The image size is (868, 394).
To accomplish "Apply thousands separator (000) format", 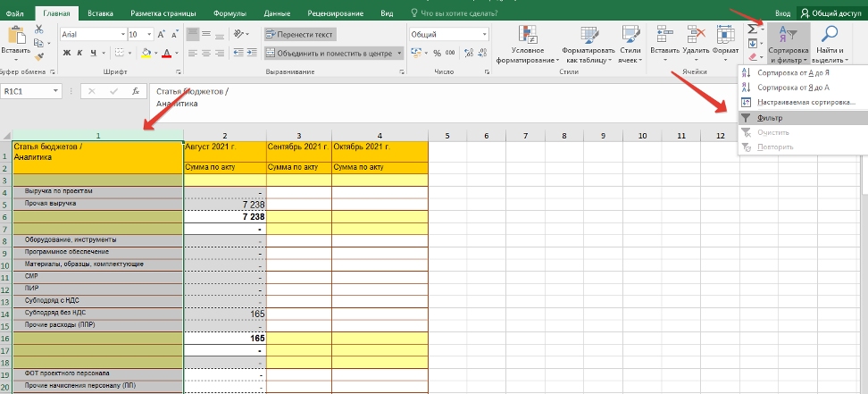I will tap(450, 54).
